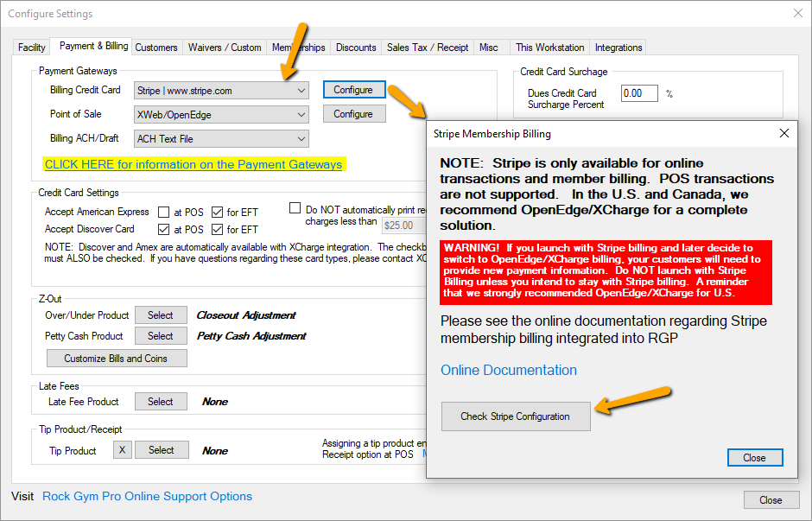The width and height of the screenshot is (812, 521).
Task: Click the Closeout Adjustment label
Action: click(246, 315)
